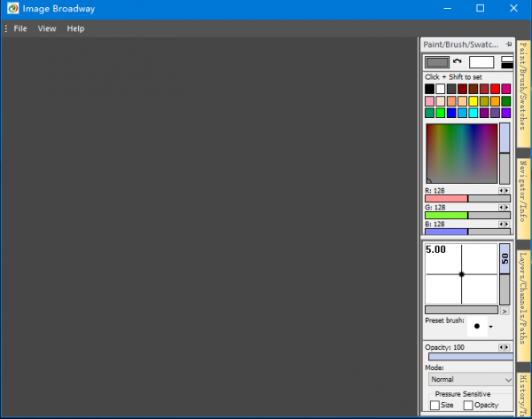This screenshot has height=419, width=532.
Task: Select the gray foreground color box
Action: pyautogui.click(x=437, y=62)
